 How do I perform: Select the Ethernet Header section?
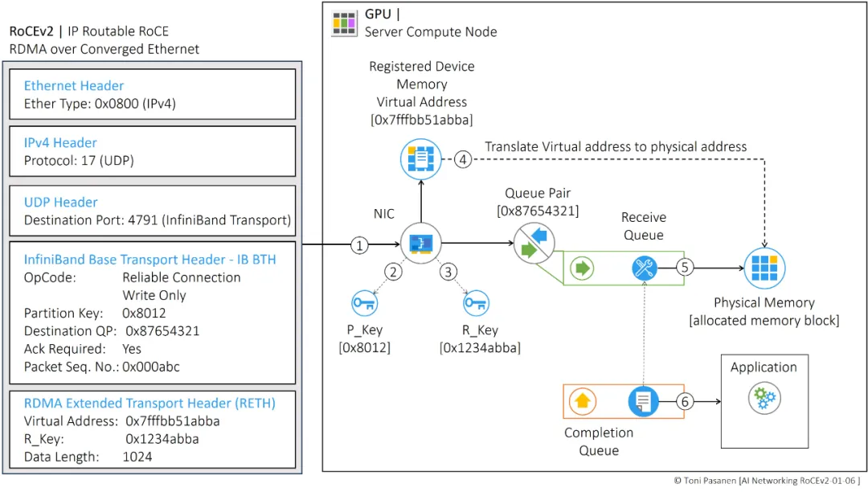click(74, 85)
